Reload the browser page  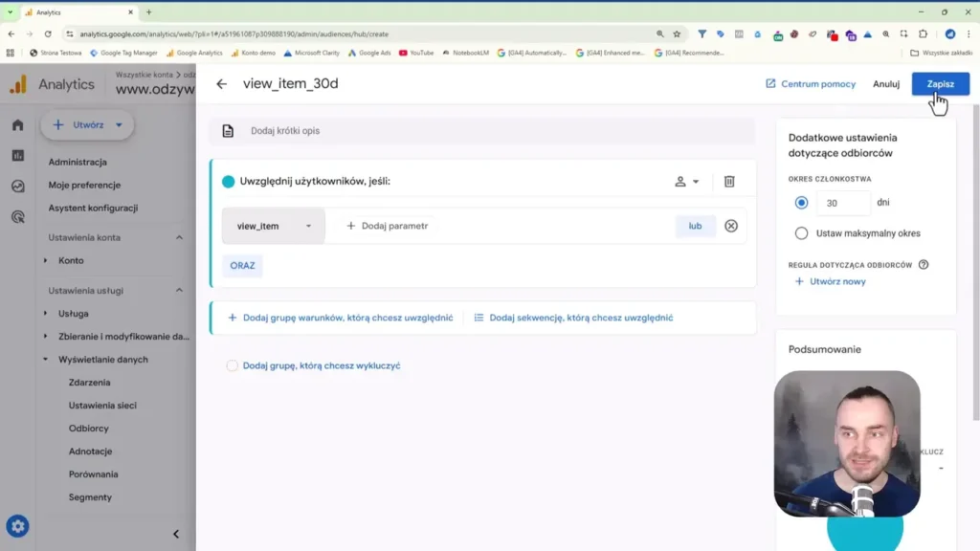pyautogui.click(x=48, y=33)
